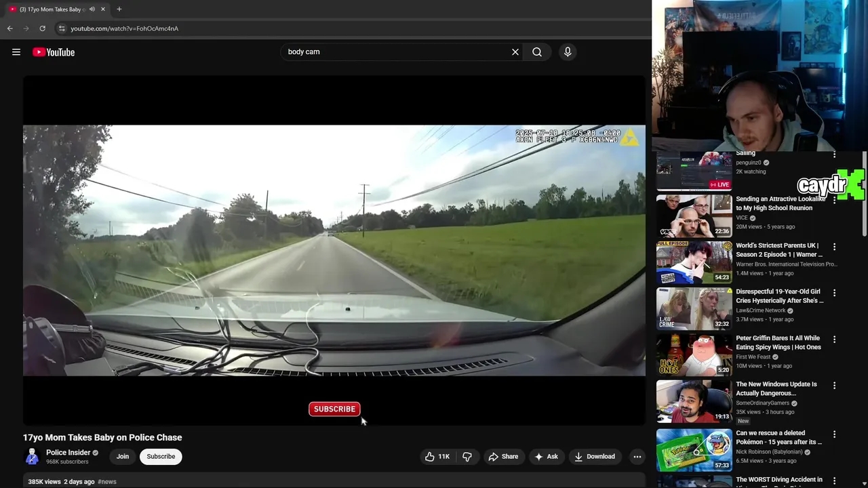
Task: Click the 'Warner Bros. International Television' channel name
Action: (x=787, y=264)
